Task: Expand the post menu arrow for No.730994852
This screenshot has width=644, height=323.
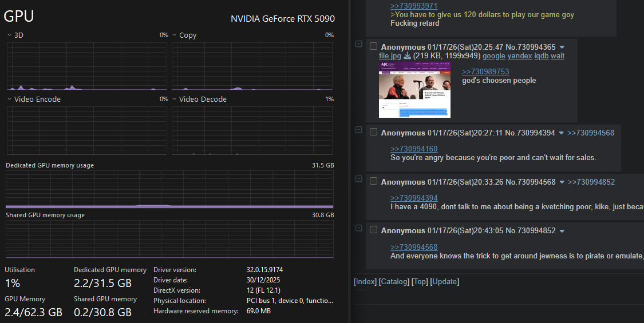Action: coord(562,231)
